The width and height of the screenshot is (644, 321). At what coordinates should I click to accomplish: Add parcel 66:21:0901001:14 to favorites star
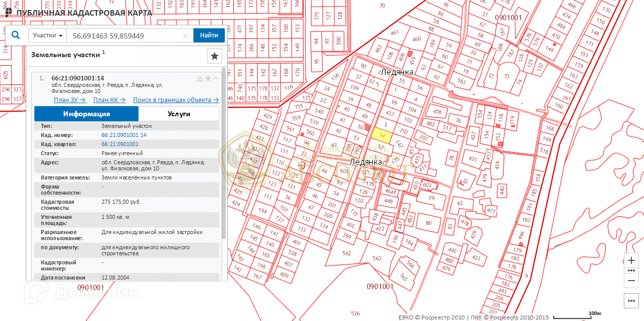208,78
